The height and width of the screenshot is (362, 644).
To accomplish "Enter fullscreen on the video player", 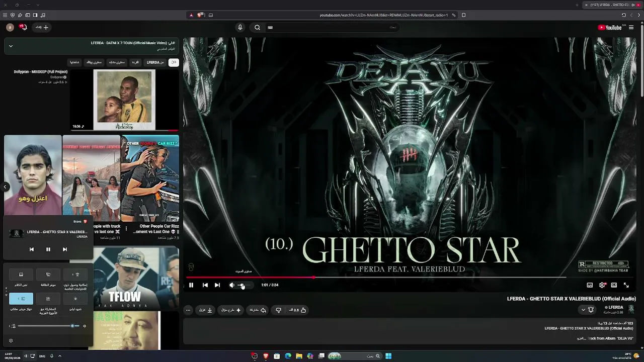I will [626, 285].
